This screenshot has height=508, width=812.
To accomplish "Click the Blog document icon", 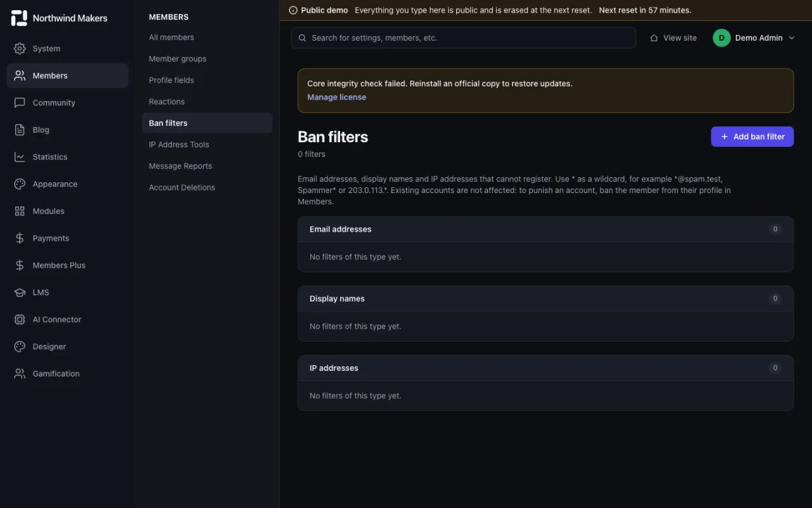I will pyautogui.click(x=20, y=130).
